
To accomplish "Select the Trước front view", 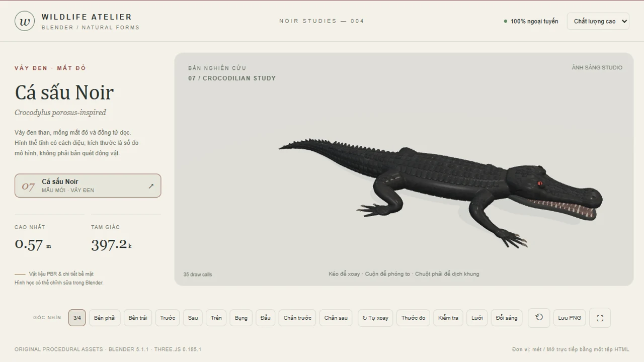I will click(x=168, y=318).
